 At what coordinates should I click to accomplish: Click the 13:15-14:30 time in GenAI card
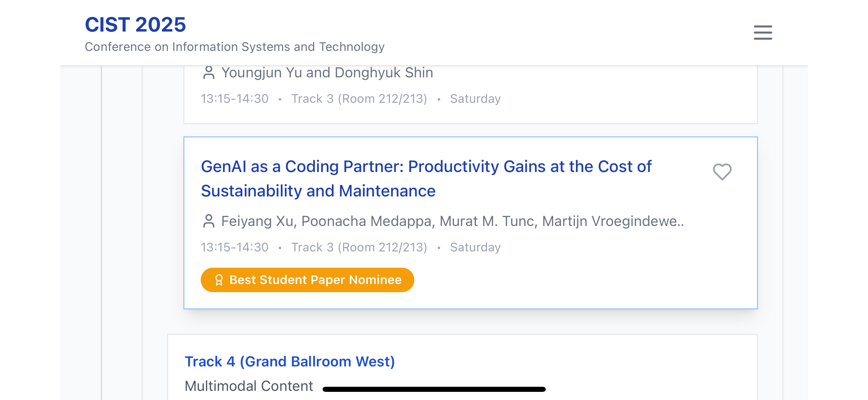(234, 247)
